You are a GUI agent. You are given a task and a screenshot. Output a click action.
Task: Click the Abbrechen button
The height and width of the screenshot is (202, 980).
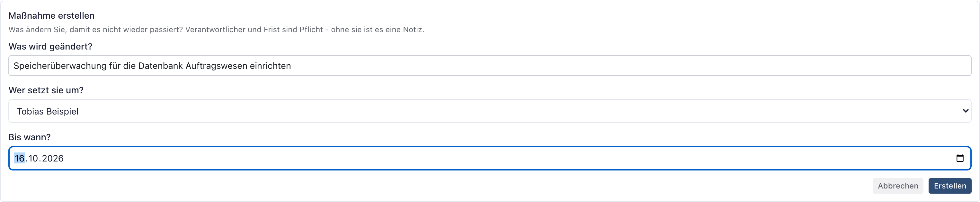(x=898, y=186)
